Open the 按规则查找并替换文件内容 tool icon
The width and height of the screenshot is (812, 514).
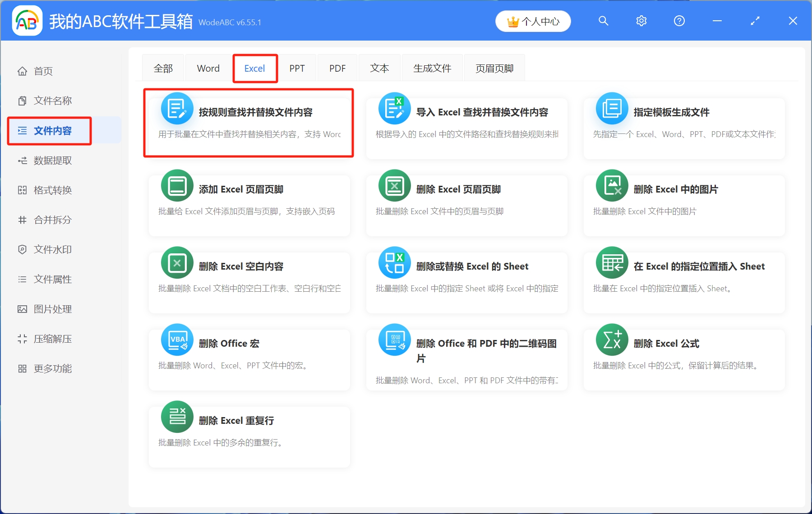click(177, 108)
